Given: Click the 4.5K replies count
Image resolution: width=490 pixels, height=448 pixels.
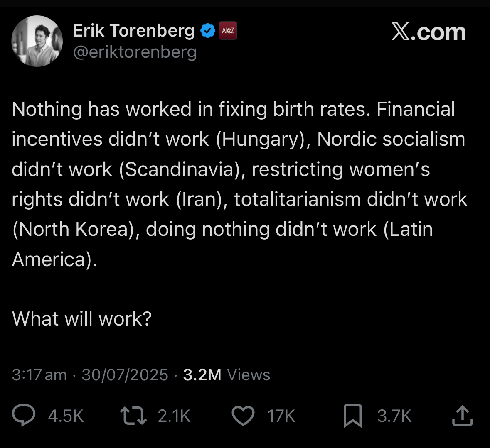Looking at the screenshot, I should coord(66,416).
